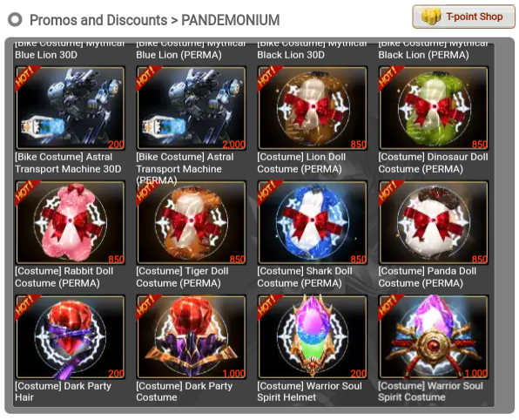This screenshot has height=420, width=519.
Task: Click the PANDEMONIUM category heading
Action: pyautogui.click(x=231, y=20)
